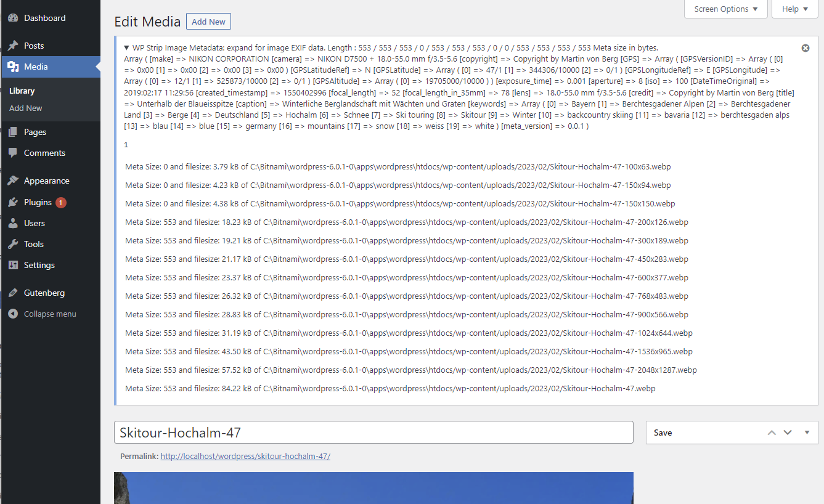Open the permalink localhost/wordpress/skitour-hochalm-47 link
Viewport: 824px width, 504px height.
coord(245,457)
